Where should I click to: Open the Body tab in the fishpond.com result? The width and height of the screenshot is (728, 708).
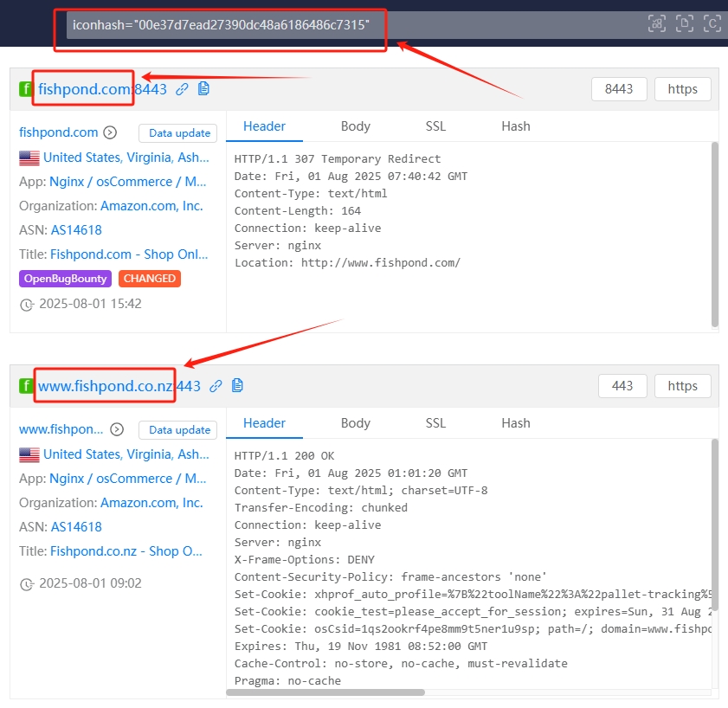point(355,126)
